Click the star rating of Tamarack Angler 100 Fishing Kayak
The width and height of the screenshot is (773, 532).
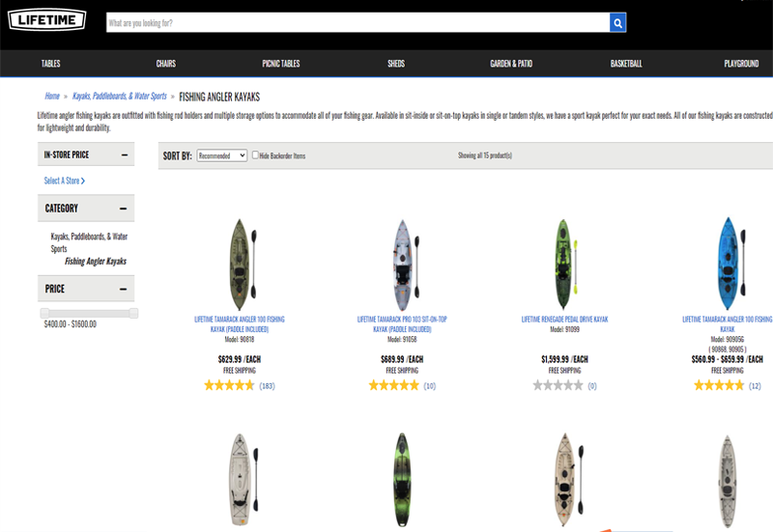click(x=229, y=385)
